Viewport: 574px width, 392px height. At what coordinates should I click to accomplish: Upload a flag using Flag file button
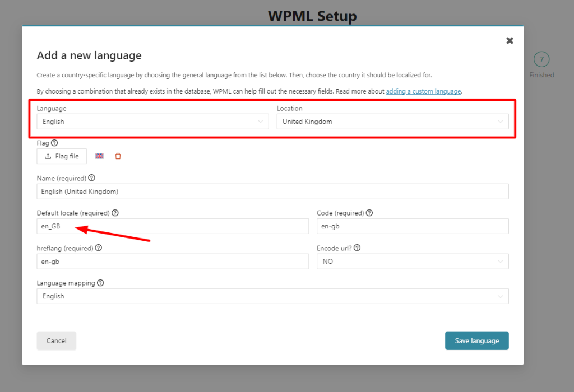[62, 156]
